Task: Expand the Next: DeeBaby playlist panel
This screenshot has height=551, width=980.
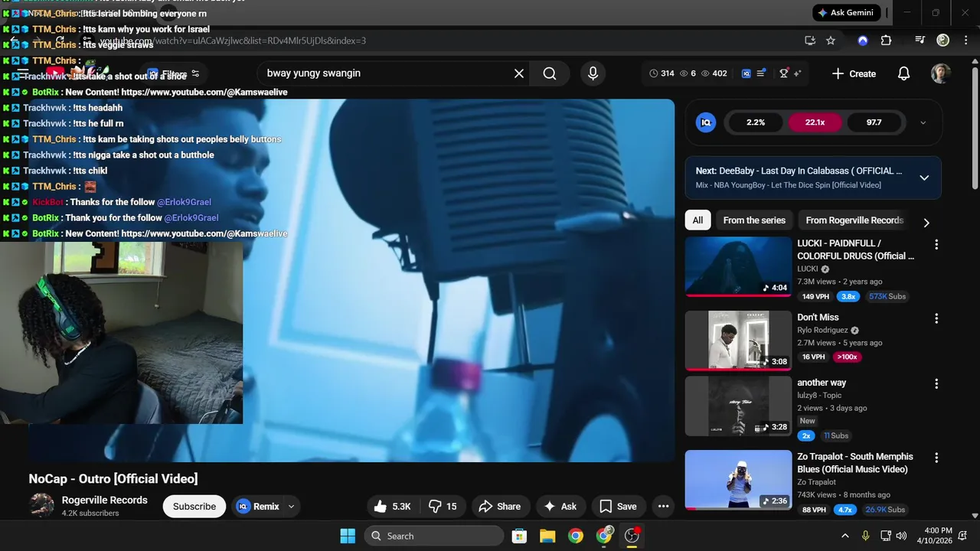Action: pos(924,178)
